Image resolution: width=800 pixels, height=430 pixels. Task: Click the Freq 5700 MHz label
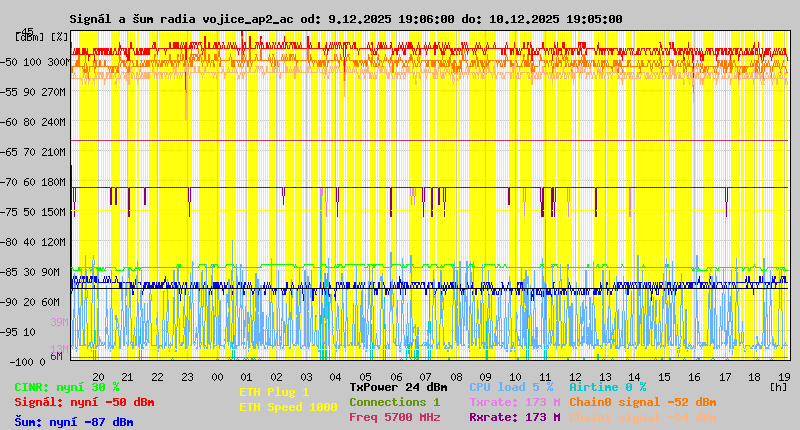point(394,417)
